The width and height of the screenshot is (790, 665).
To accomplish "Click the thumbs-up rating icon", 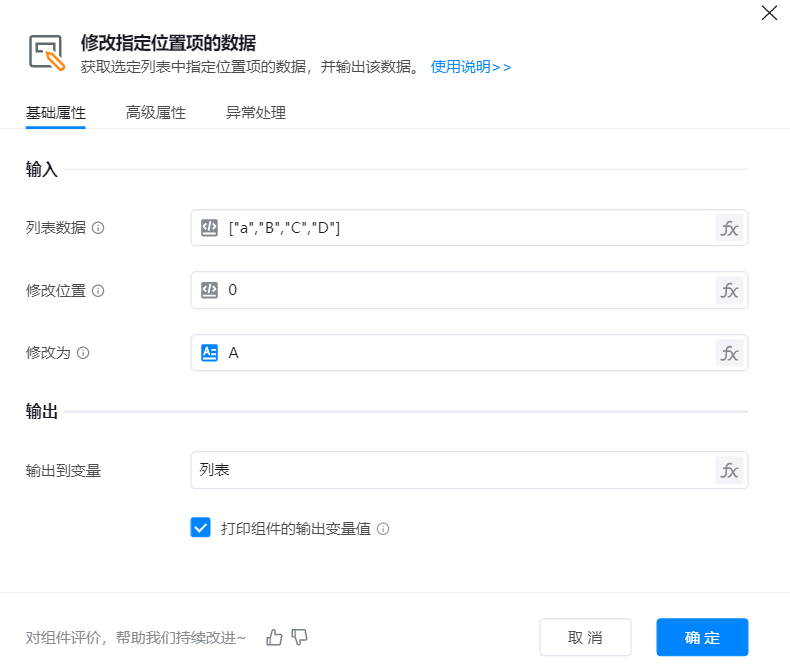I will tap(274, 637).
